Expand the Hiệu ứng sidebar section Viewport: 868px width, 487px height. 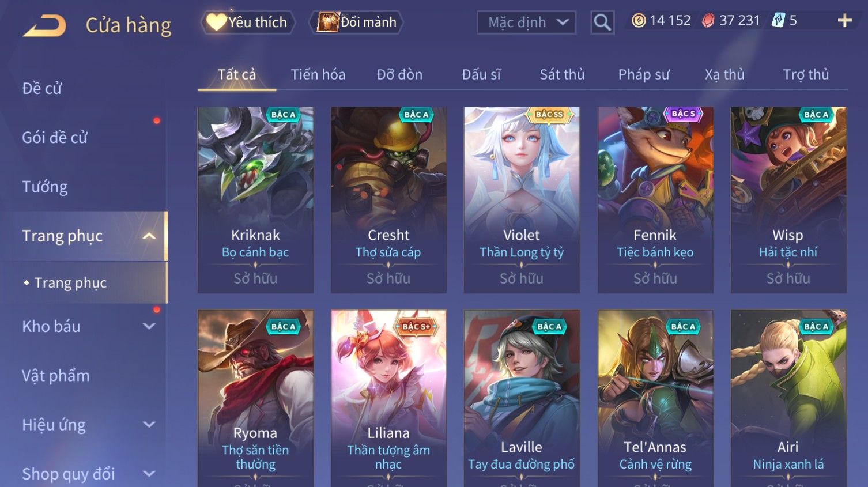(x=149, y=425)
